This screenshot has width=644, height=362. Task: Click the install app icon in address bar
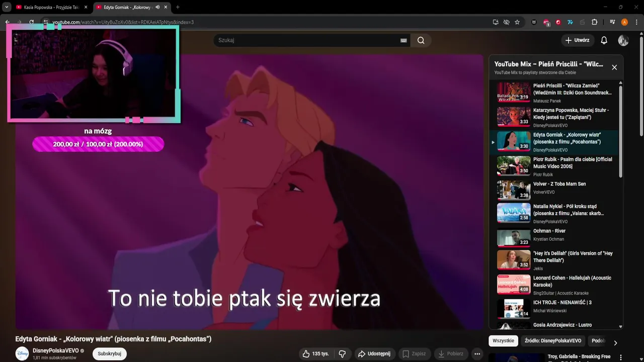point(496,22)
